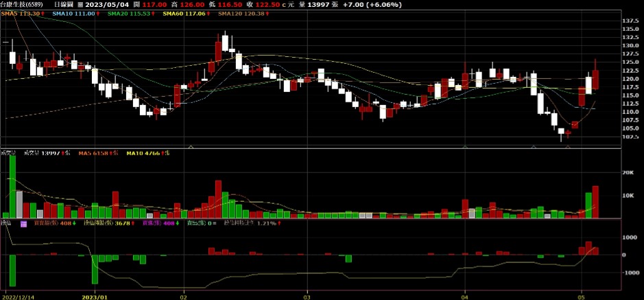Click the 04 month axis label
Image resolution: width=644 pixels, height=300 pixels.
pyautogui.click(x=465, y=297)
